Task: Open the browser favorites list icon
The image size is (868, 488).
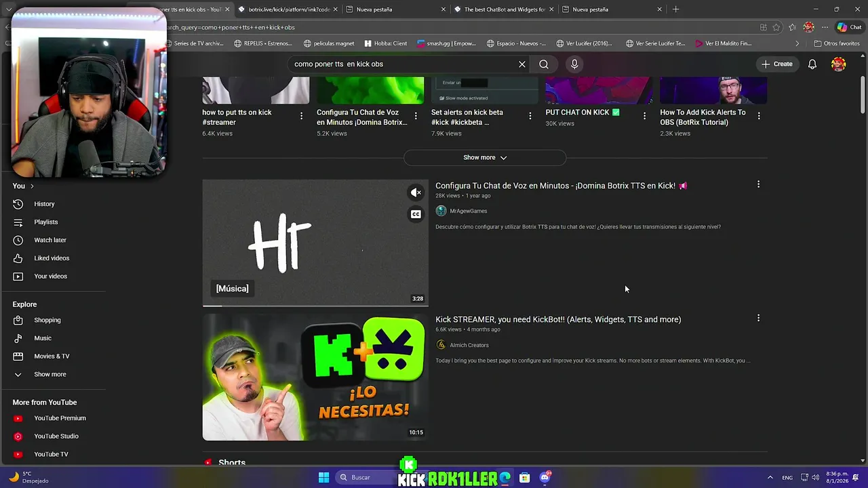Action: tap(793, 27)
